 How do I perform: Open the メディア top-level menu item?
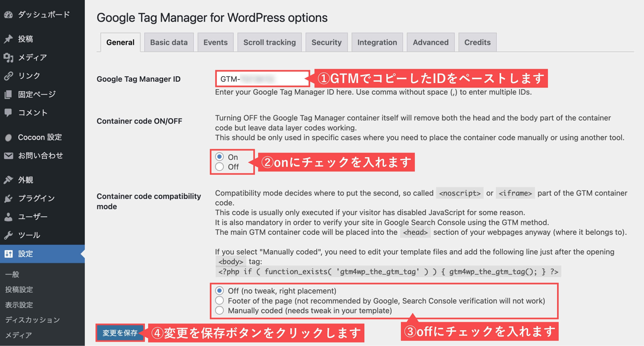coord(42,57)
